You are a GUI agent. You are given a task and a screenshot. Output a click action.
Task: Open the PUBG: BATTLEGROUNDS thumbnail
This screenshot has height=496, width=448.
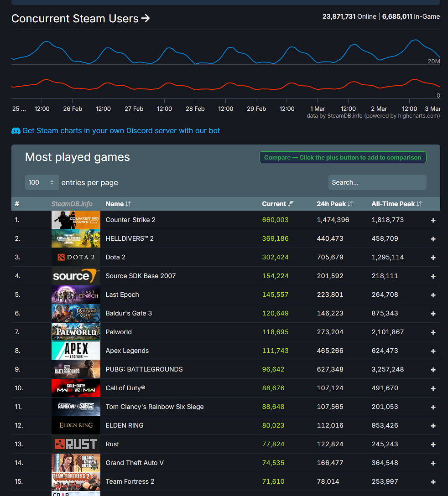pyautogui.click(x=76, y=369)
